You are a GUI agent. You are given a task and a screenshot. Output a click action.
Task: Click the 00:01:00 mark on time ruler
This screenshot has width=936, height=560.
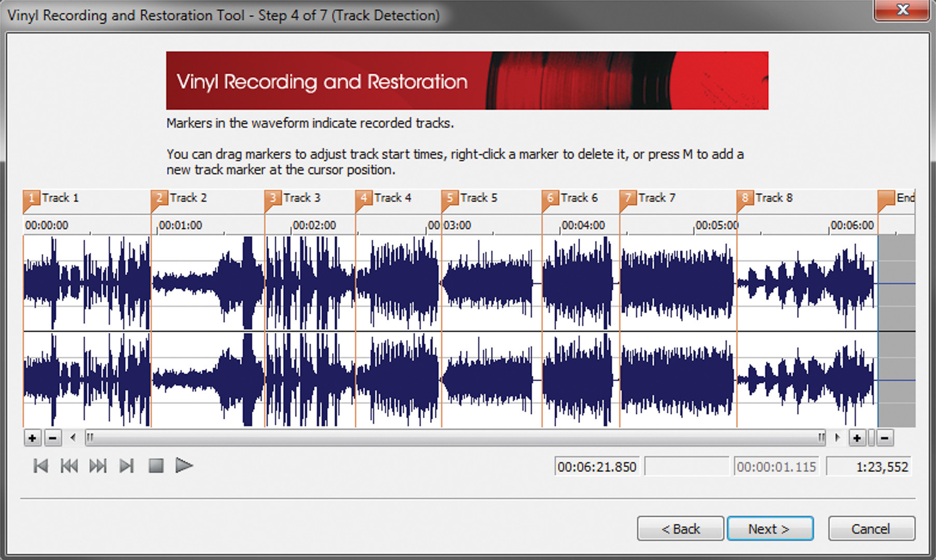[180, 226]
